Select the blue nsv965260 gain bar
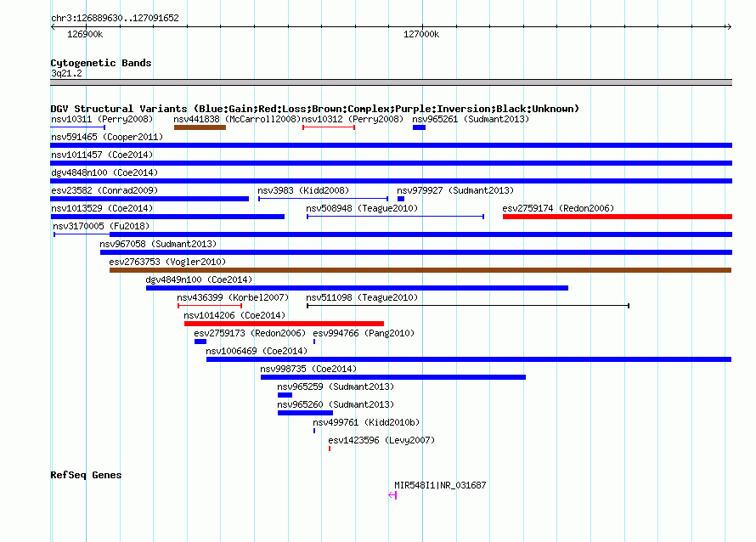 click(x=305, y=413)
